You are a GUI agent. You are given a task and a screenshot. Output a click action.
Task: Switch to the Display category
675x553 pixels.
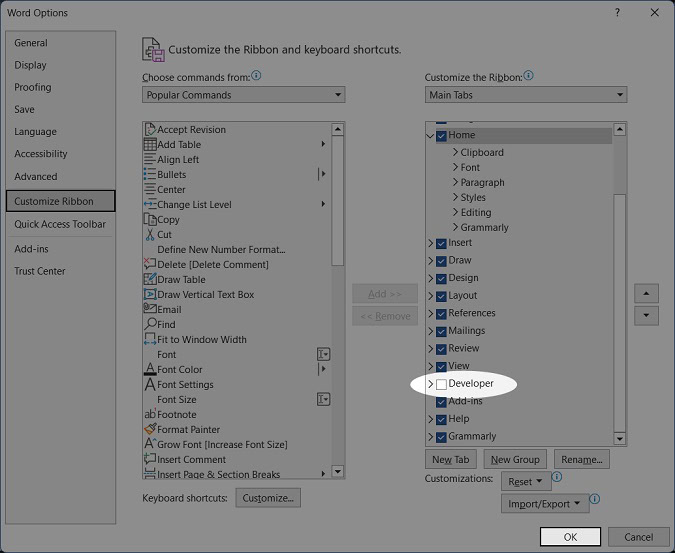tap(30, 65)
